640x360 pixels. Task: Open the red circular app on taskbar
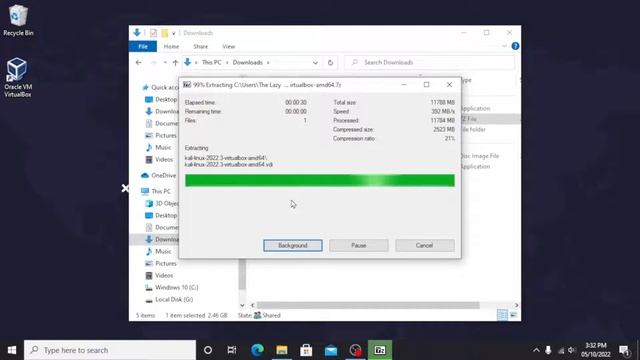pos(356,350)
